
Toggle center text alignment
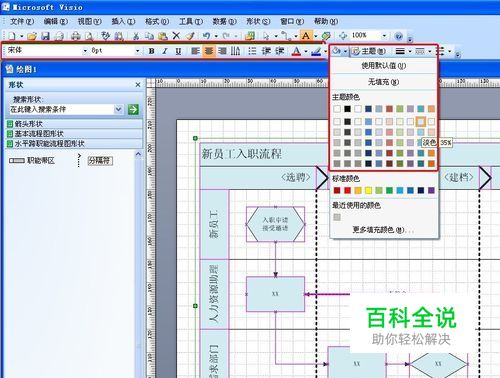tap(209, 51)
